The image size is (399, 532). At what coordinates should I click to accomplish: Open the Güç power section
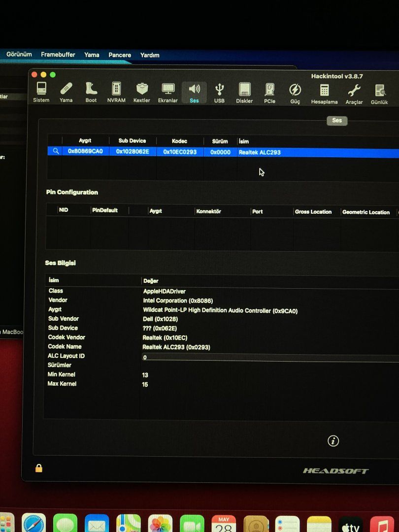(295, 94)
